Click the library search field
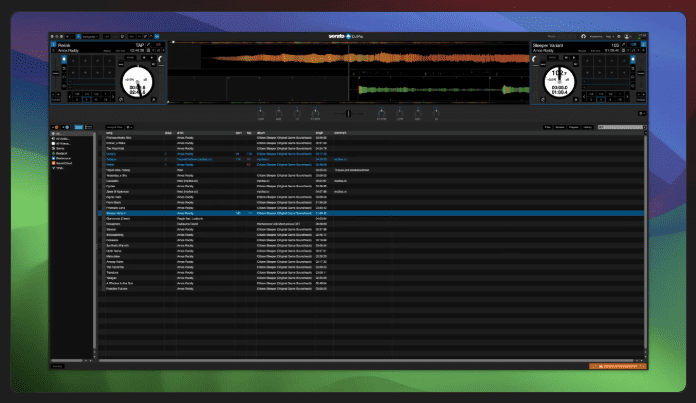Viewport: 696px width, 403px height. 621,127
